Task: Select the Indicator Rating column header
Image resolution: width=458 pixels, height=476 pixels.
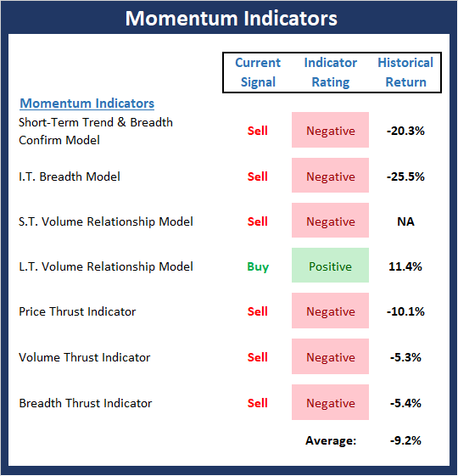Action: (x=331, y=73)
